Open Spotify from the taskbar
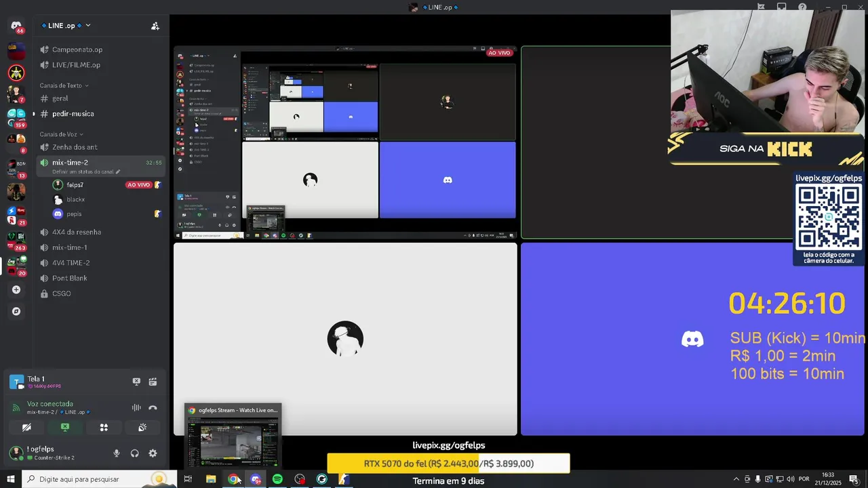Image resolution: width=868 pixels, height=488 pixels. click(277, 479)
